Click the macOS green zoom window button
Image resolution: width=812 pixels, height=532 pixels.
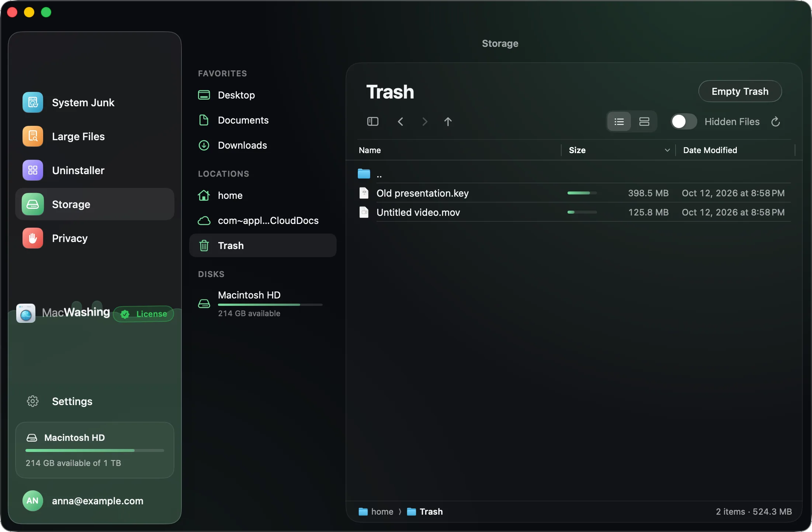coord(46,12)
